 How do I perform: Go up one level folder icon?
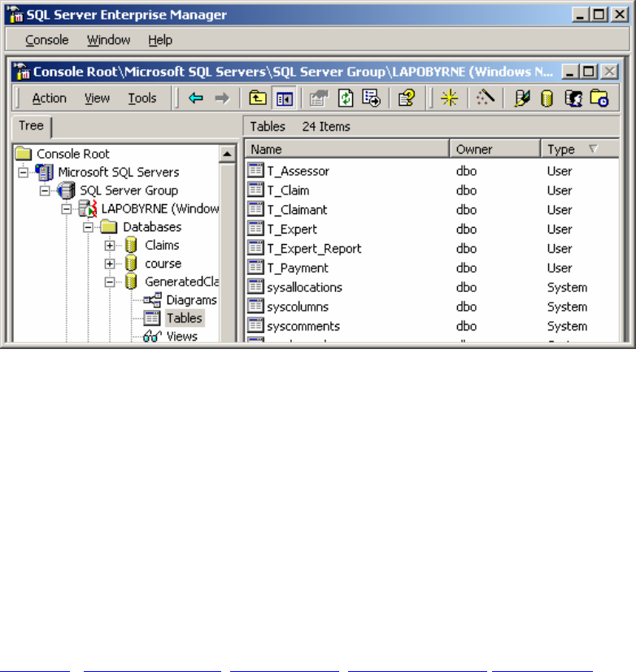(258, 98)
